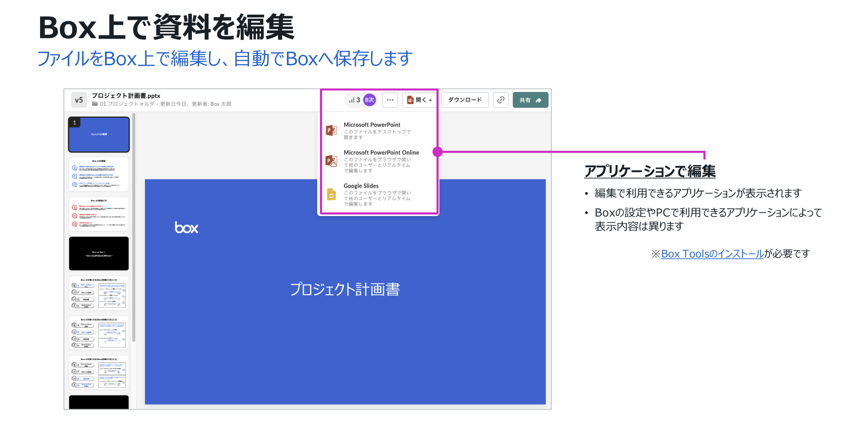The image size is (868, 434).
Task: Open the first black slide thumbnail
Action: (99, 253)
